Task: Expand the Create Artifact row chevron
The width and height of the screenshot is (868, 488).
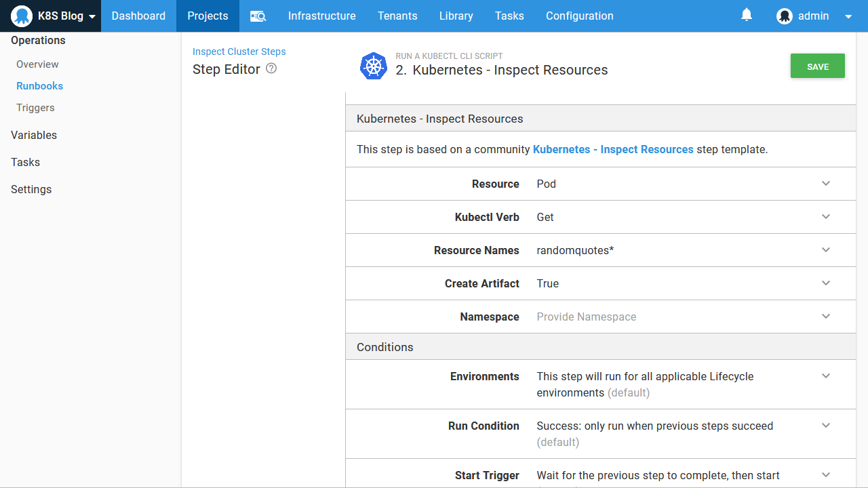Action: [x=826, y=283]
